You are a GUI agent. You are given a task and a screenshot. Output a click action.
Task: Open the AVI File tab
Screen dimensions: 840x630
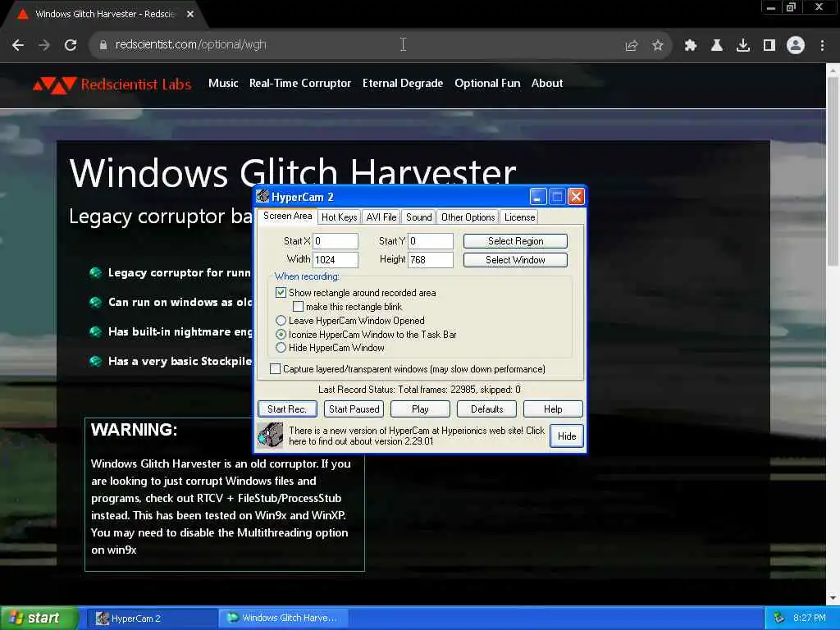(381, 217)
